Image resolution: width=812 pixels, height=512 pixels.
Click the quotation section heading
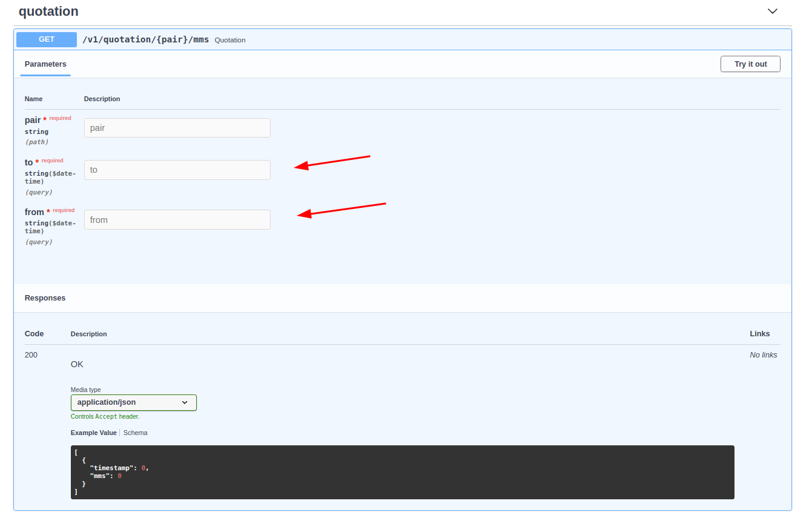pyautogui.click(x=48, y=12)
